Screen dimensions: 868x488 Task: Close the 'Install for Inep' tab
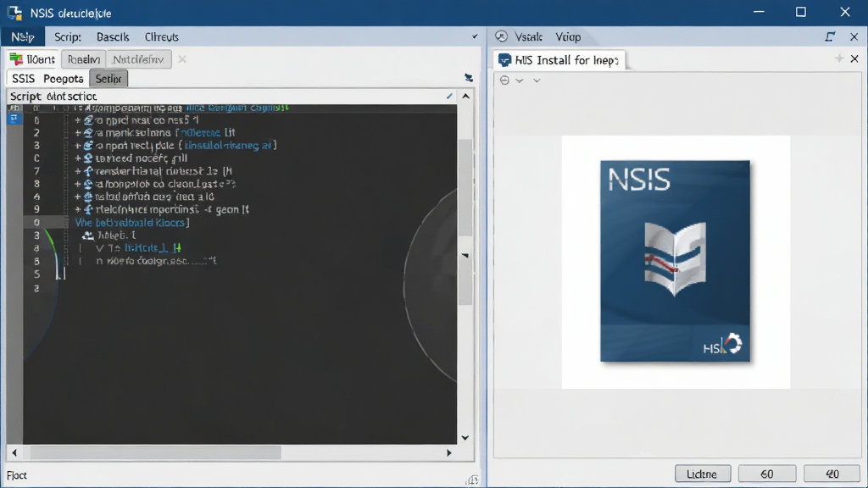(854, 58)
